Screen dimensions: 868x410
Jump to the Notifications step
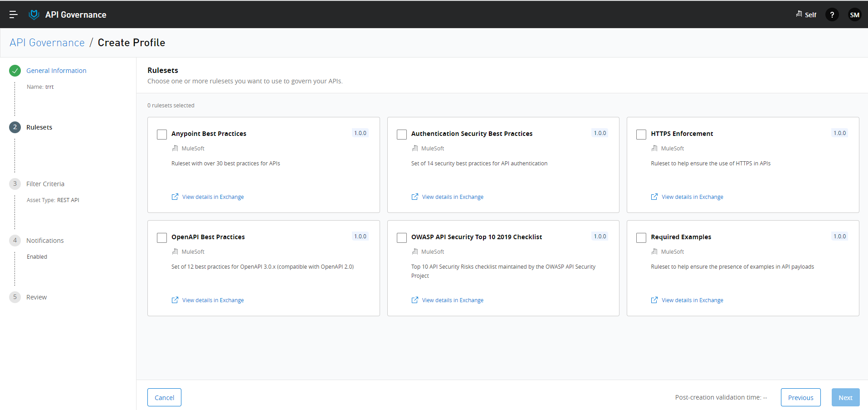[x=45, y=241]
